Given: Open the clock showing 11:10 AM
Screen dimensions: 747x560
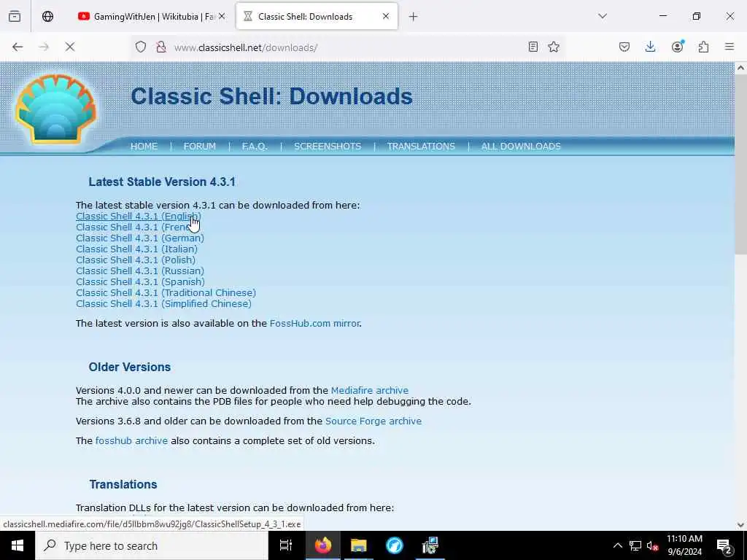Looking at the screenshot, I should [x=684, y=545].
